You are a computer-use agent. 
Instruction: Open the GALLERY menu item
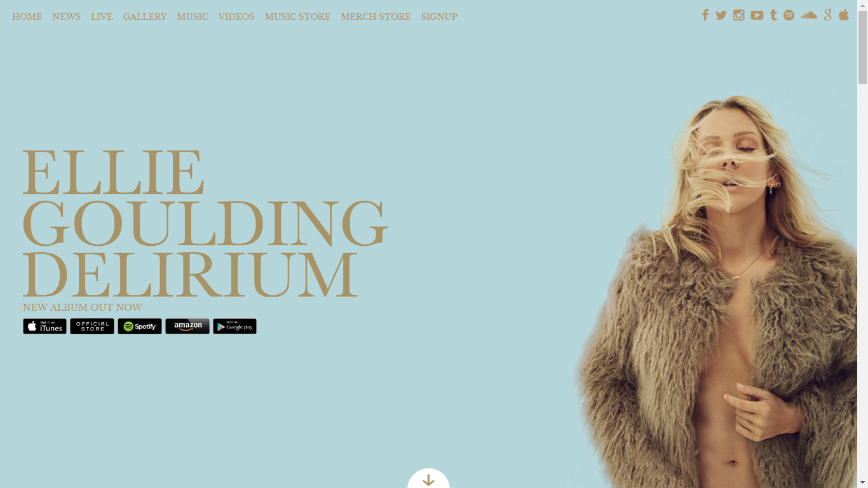(x=145, y=17)
